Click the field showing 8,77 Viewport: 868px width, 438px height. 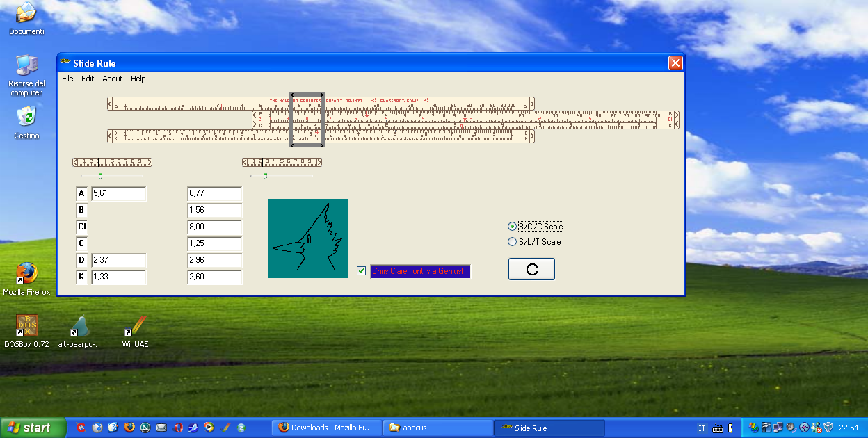pyautogui.click(x=215, y=193)
